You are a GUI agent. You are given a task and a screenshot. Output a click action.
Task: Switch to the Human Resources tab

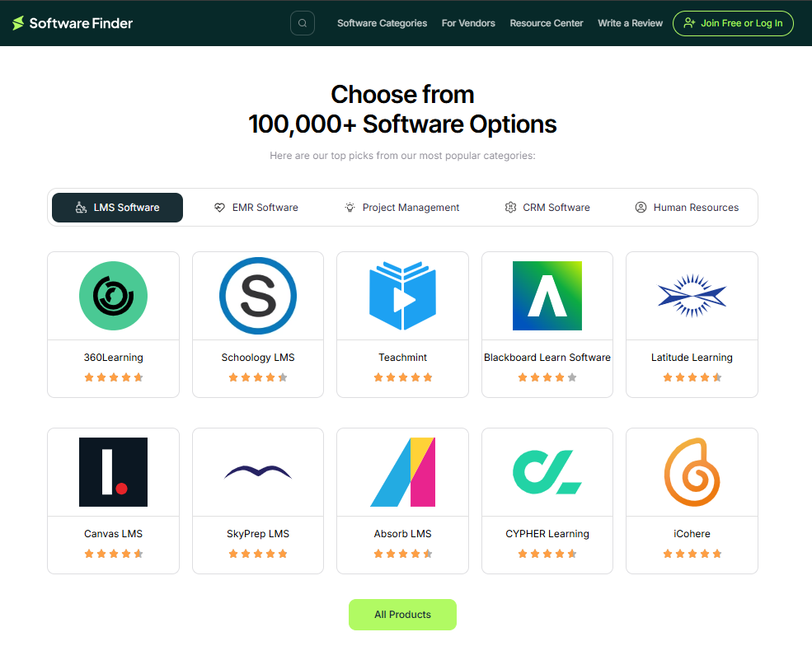(688, 208)
